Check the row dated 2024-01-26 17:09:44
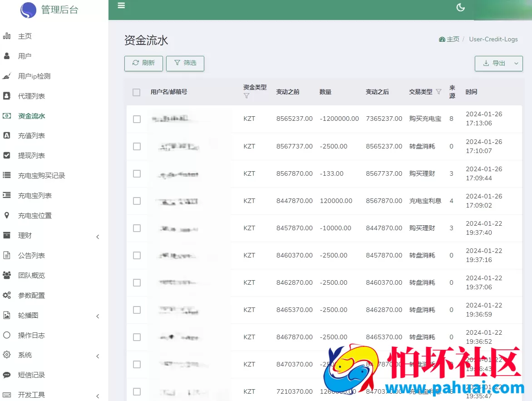532x401 pixels. click(x=137, y=173)
